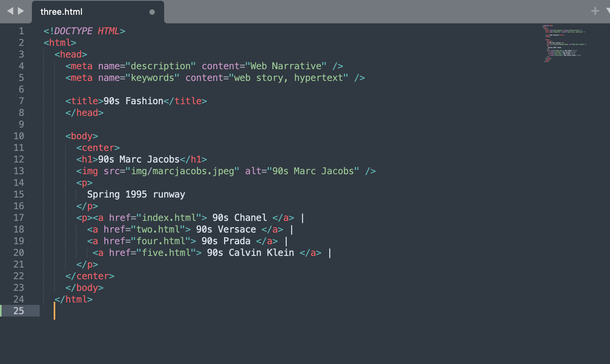
Task: Go to previous tab with left arrow
Action: [11, 11]
